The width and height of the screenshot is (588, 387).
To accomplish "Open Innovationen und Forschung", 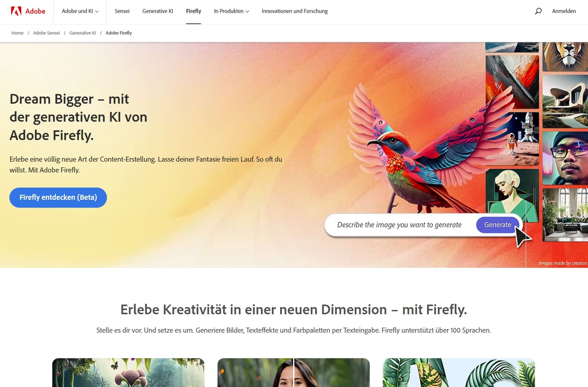I will click(295, 11).
